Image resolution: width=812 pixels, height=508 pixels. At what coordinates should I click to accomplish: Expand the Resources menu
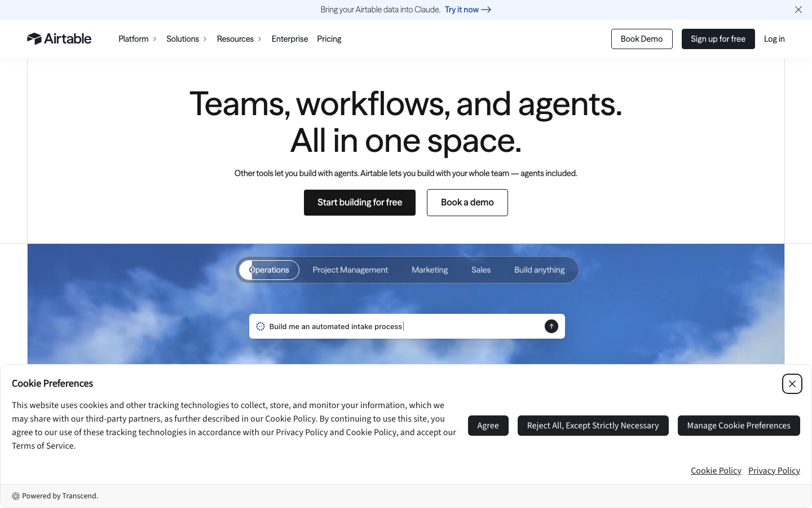click(x=240, y=39)
